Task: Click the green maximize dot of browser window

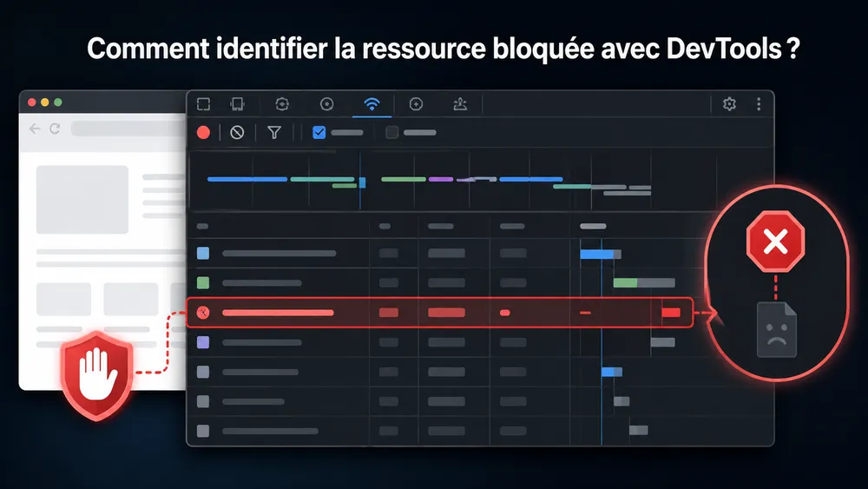Action: [x=58, y=102]
